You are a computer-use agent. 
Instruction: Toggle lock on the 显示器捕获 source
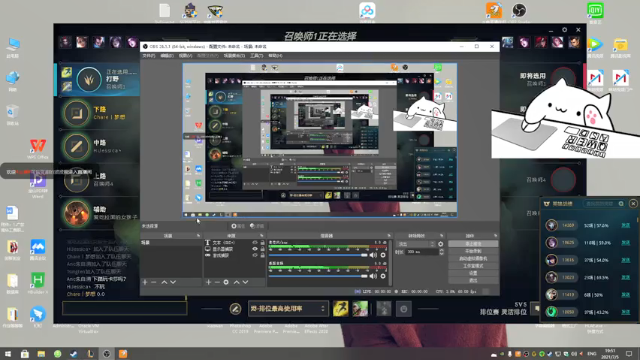pos(262,249)
